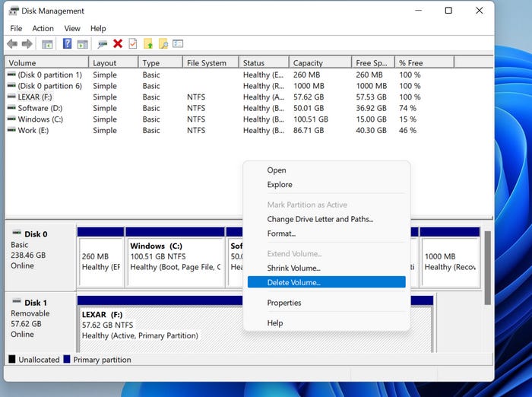The image size is (532, 397).
Task: Click the folder with green arrow icon
Action: click(148, 44)
